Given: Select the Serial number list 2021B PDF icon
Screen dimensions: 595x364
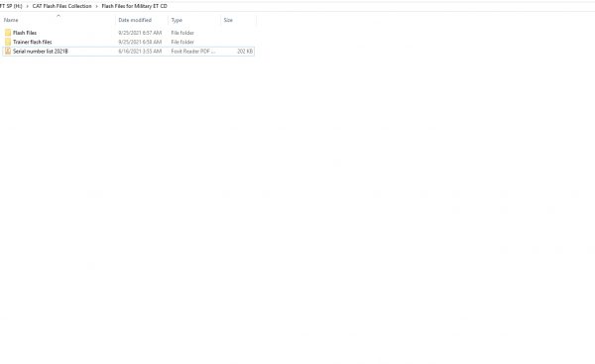Looking at the screenshot, I should (8, 51).
